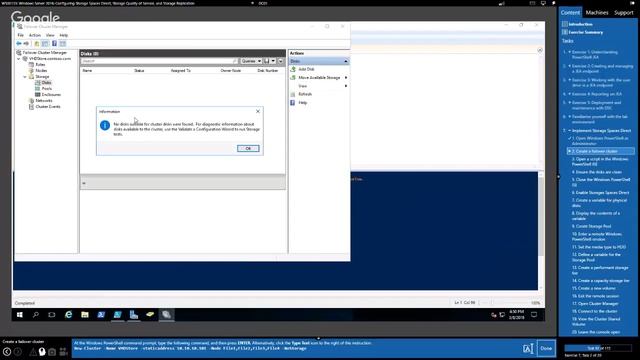Sort by the Owner Node column header
640x360 pixels.
231,71
